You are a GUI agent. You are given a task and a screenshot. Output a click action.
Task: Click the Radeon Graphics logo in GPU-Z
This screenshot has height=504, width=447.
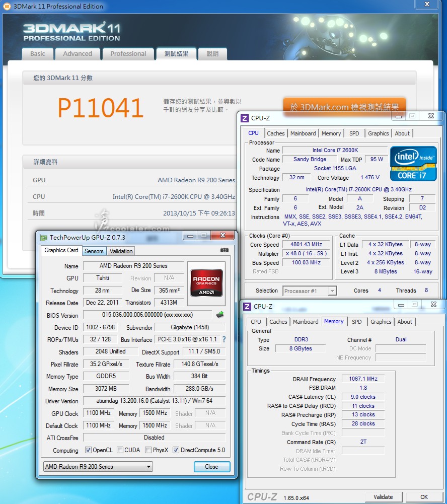click(x=206, y=283)
